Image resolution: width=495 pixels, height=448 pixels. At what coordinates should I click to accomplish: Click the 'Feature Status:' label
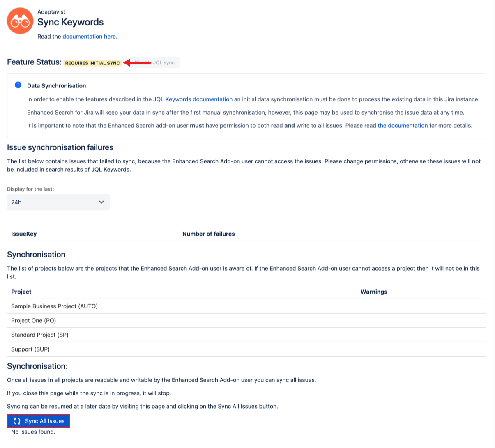(34, 62)
